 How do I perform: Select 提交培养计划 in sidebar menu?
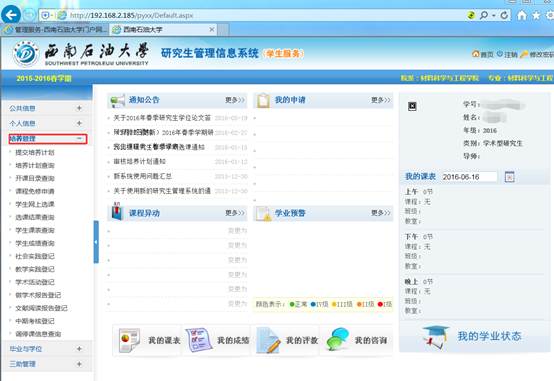(35, 152)
